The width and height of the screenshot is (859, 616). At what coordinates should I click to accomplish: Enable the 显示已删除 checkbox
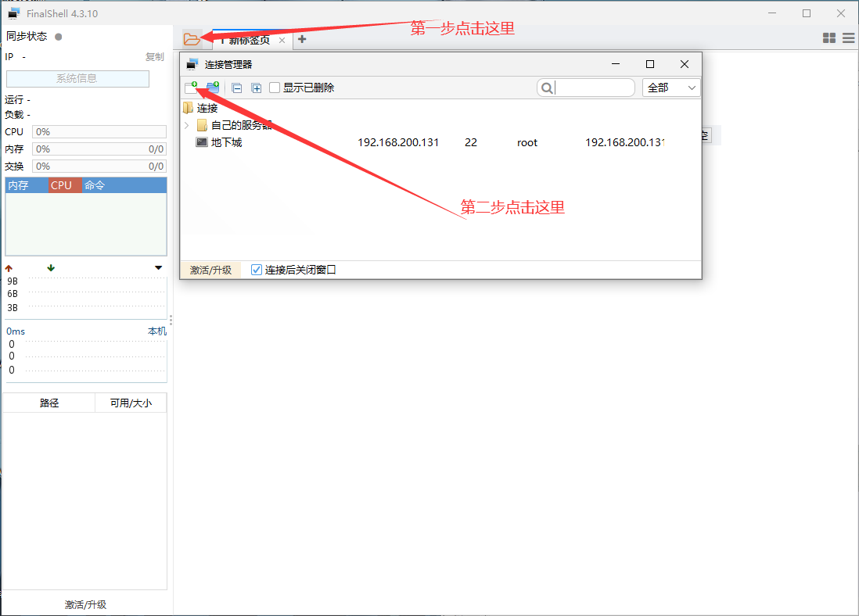point(275,88)
